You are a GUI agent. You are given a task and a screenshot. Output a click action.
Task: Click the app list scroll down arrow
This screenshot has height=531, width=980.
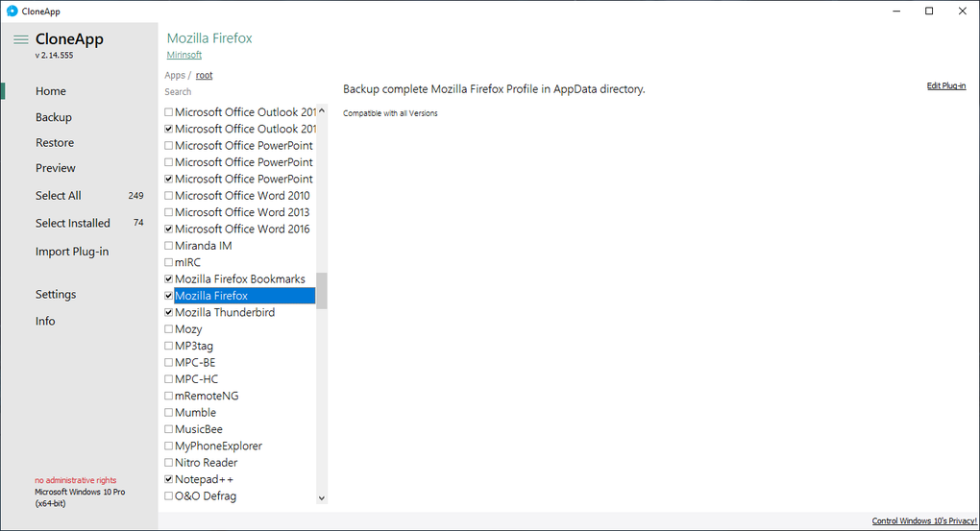322,498
